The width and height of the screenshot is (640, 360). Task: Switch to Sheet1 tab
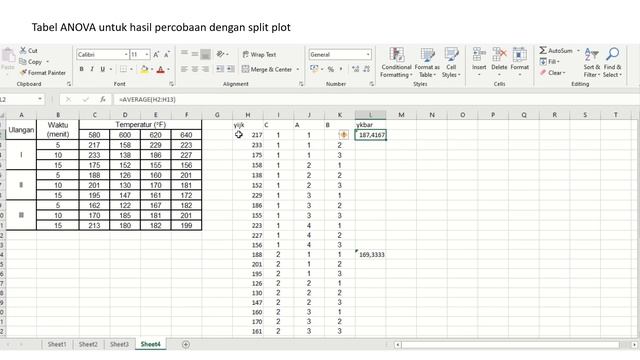pos(57,344)
